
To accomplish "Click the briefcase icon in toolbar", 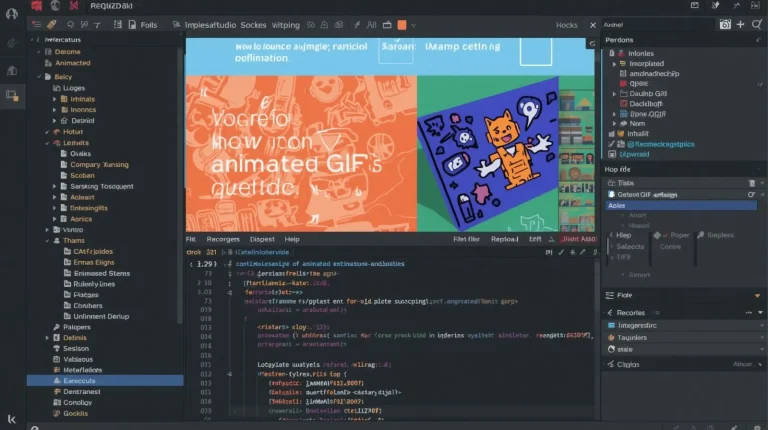I will pos(387,24).
